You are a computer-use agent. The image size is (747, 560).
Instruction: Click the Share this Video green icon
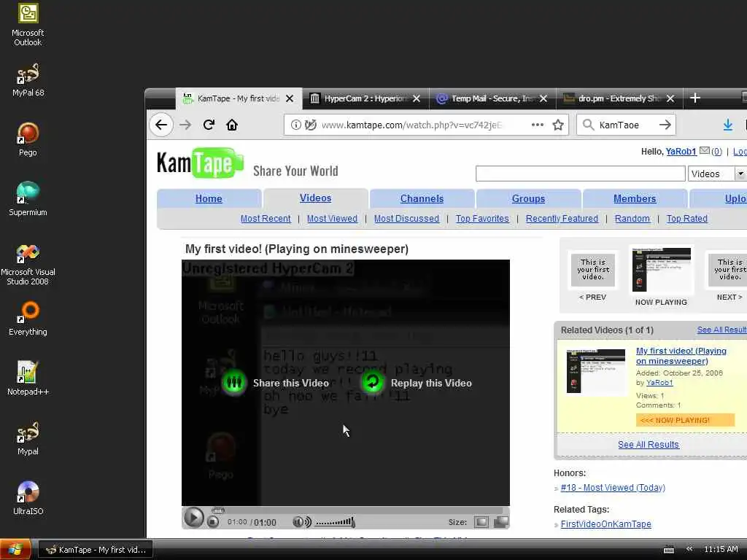(234, 382)
